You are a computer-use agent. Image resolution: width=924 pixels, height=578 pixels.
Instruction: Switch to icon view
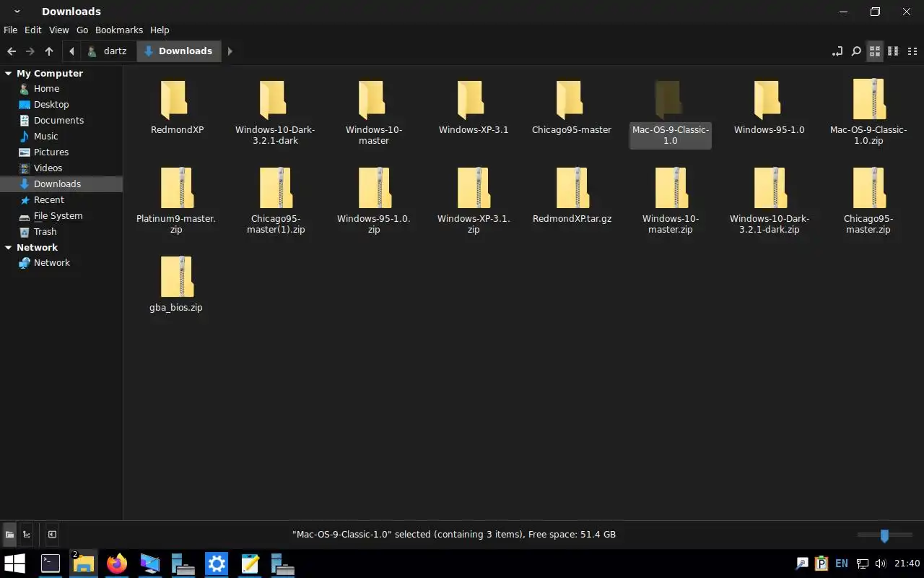point(875,51)
